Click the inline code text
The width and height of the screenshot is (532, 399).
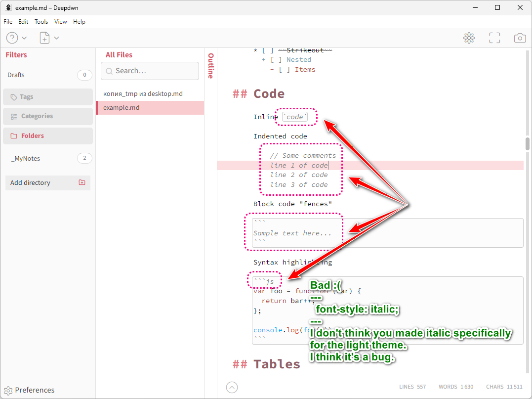(295, 117)
